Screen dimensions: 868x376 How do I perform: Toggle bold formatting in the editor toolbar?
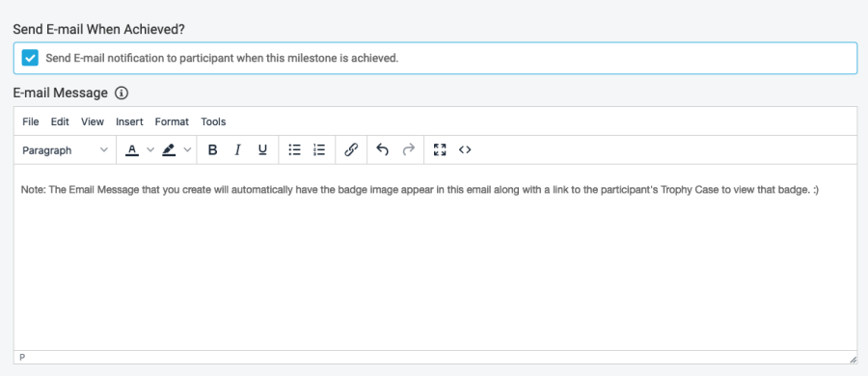[x=212, y=150]
